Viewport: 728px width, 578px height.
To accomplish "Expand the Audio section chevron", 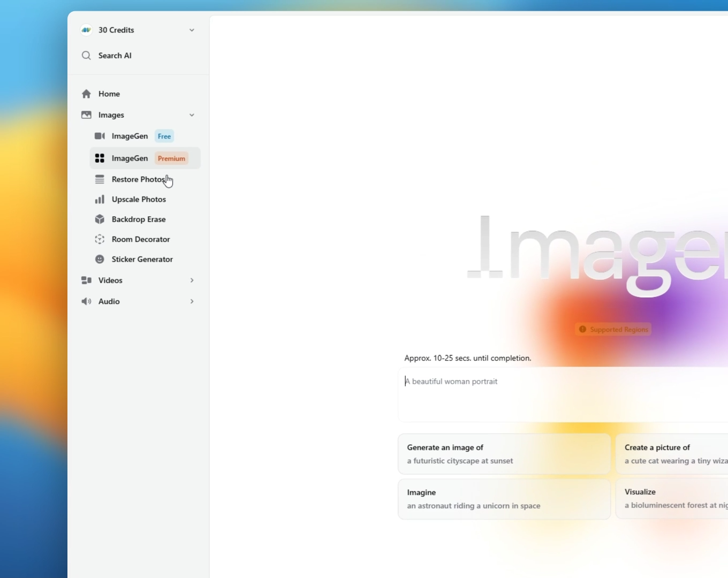I will (192, 301).
